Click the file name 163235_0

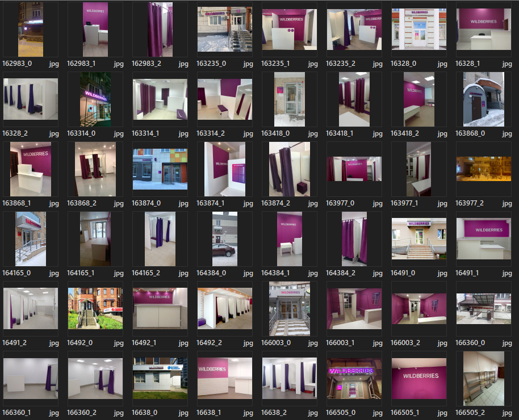211,64
